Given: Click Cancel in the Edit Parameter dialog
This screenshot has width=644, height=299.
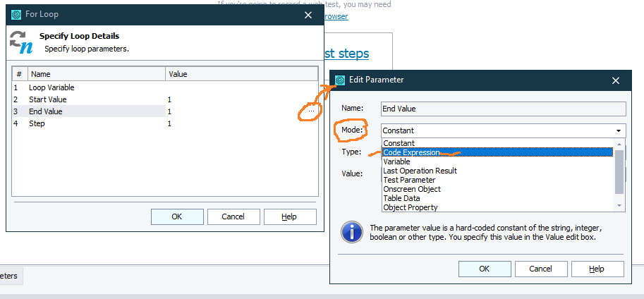Looking at the screenshot, I should [540, 269].
